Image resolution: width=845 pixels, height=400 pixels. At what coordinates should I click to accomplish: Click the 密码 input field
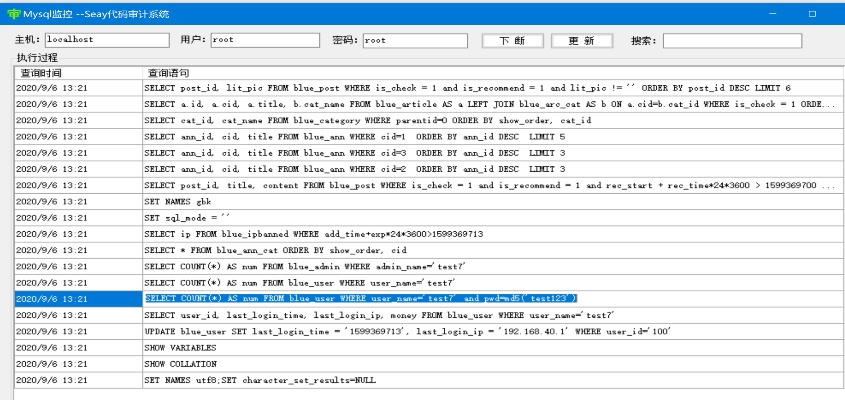(x=415, y=40)
